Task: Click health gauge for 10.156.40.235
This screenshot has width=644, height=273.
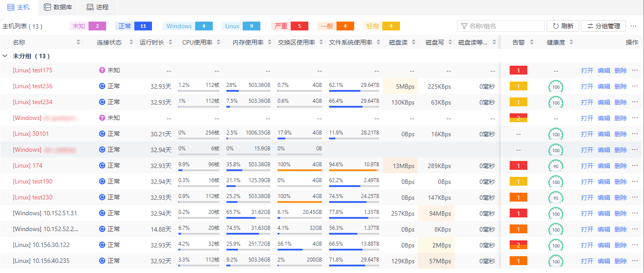Action: coord(556,262)
